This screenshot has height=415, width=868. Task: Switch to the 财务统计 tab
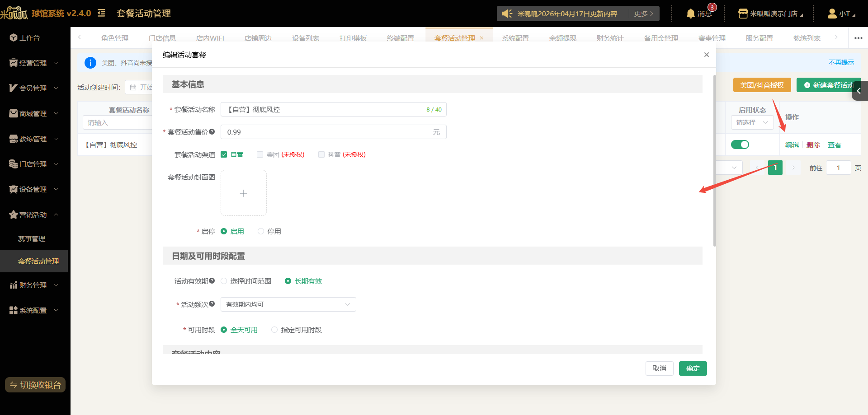click(x=610, y=38)
